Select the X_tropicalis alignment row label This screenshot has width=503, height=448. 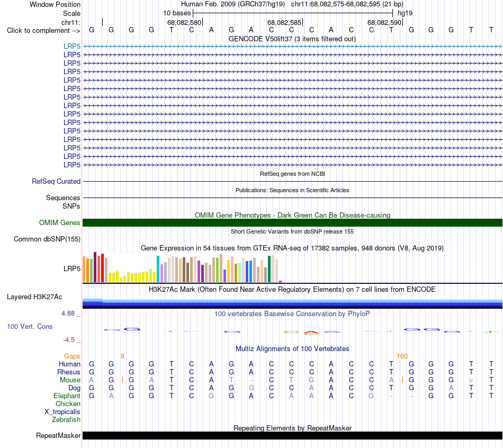click(62, 412)
